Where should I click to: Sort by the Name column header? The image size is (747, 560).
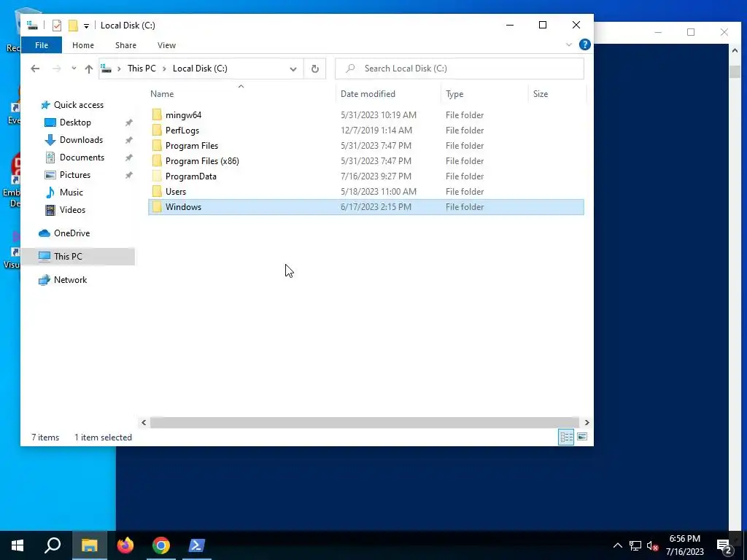(x=162, y=94)
